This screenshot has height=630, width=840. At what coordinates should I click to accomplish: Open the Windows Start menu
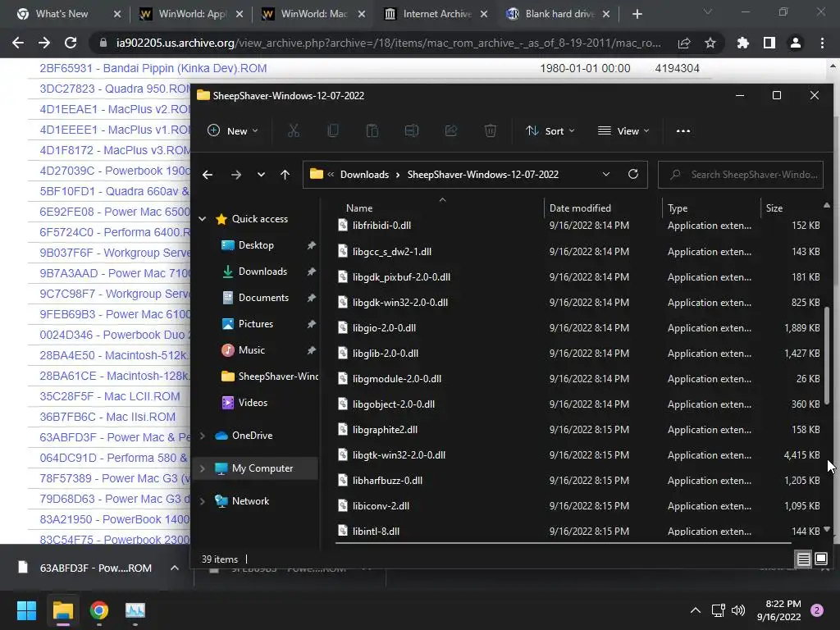[26, 610]
